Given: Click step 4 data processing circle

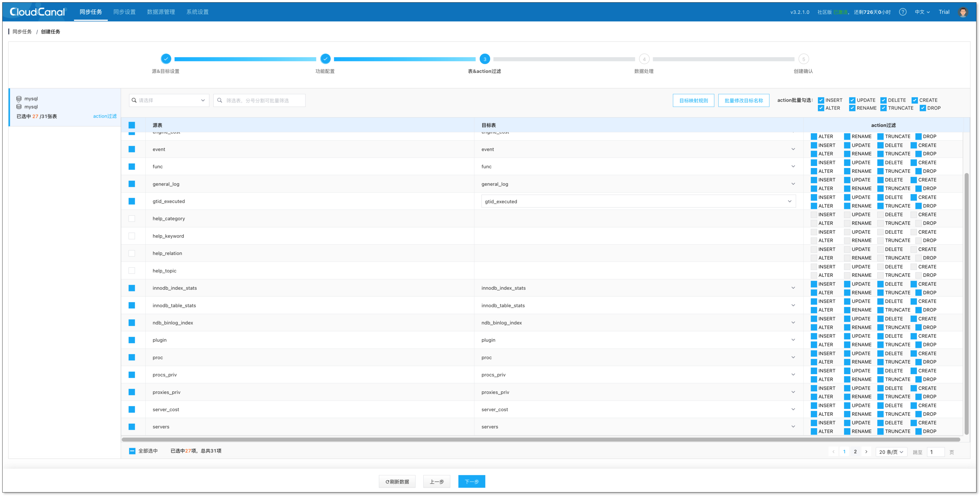Looking at the screenshot, I should [x=644, y=59].
